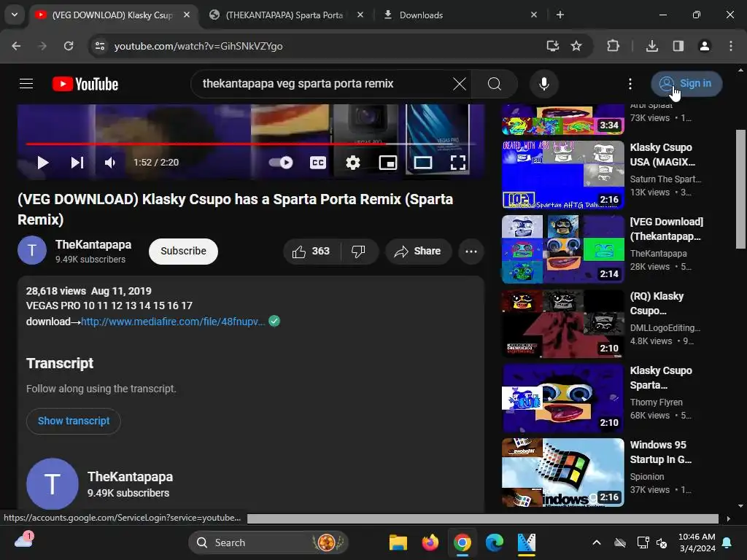747x560 pixels.
Task: Click Show transcript button
Action: point(74,421)
